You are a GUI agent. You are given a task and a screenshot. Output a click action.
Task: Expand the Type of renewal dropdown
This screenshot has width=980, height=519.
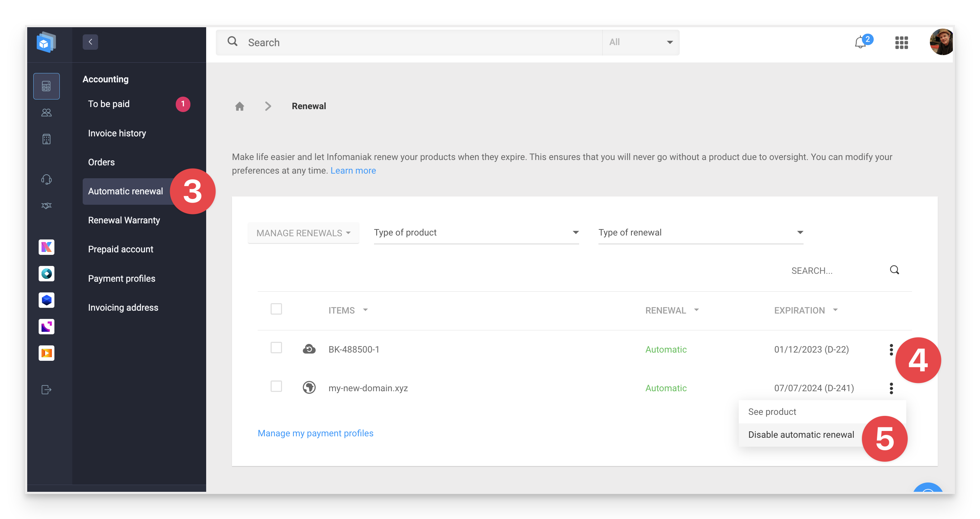tap(701, 233)
